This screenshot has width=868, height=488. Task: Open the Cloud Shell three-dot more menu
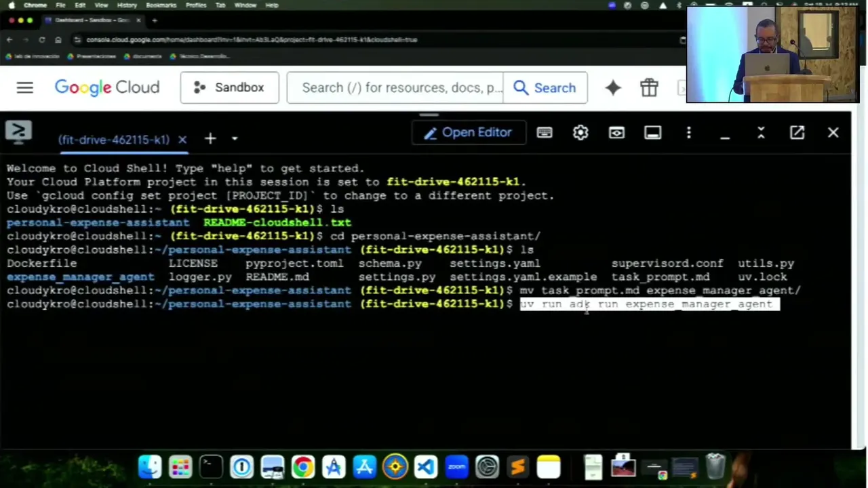click(689, 133)
